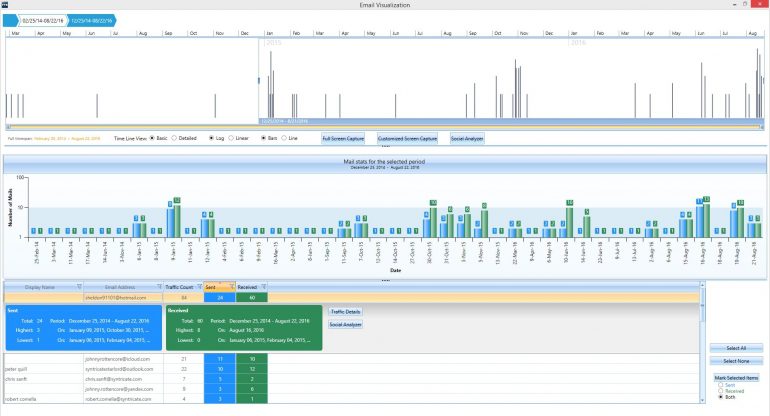Screen dimensions: 770x416
Task: Mark selected items as Received
Action: point(721,391)
